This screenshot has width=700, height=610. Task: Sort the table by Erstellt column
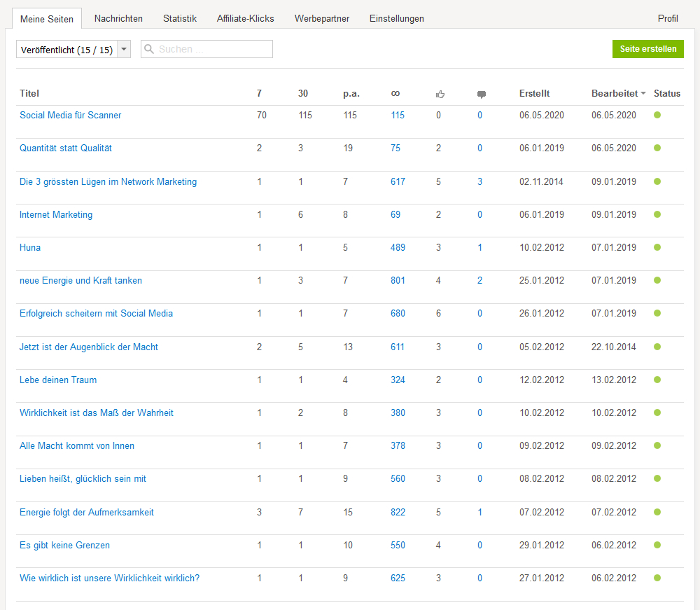tap(534, 93)
